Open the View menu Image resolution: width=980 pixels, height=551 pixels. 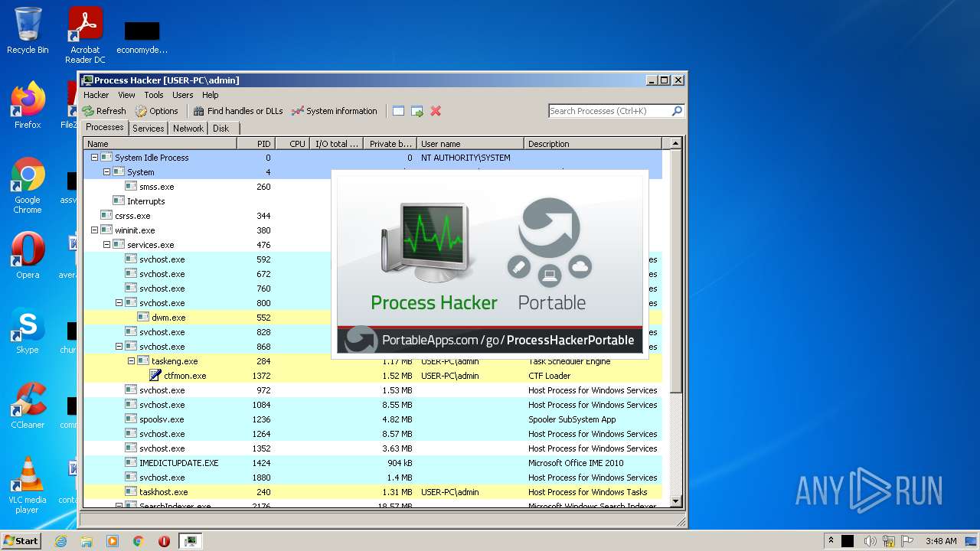click(x=126, y=95)
